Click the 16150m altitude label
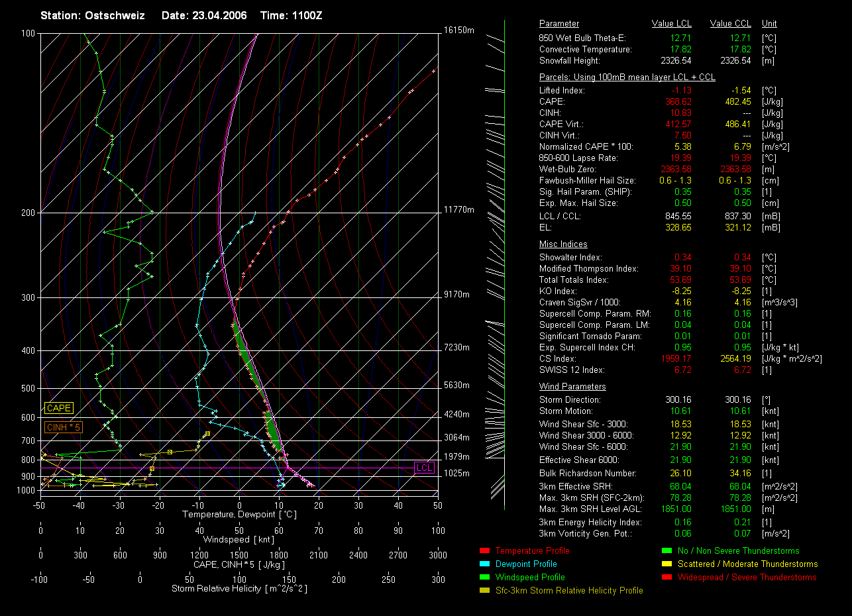Image resolution: width=852 pixels, height=616 pixels. pos(458,30)
